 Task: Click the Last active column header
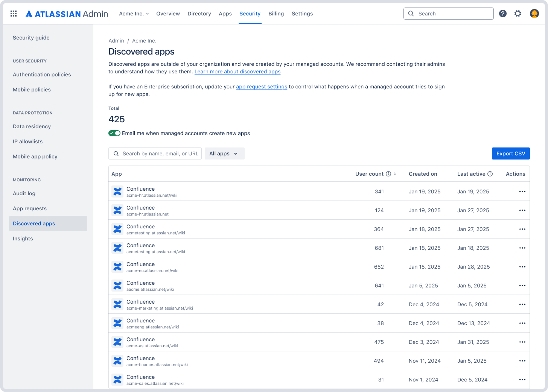tap(471, 174)
